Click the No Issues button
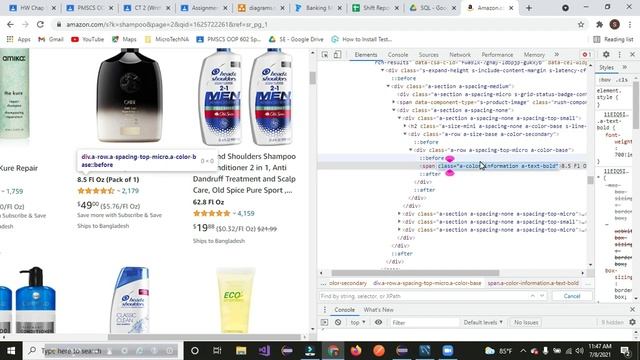 (526, 322)
